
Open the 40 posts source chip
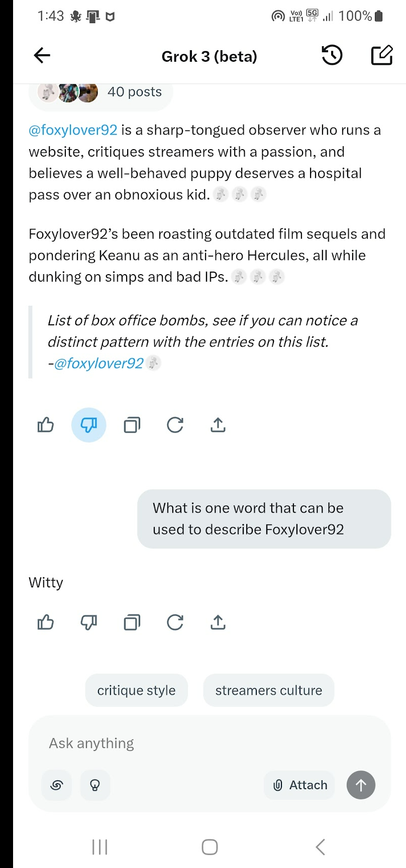click(x=100, y=92)
